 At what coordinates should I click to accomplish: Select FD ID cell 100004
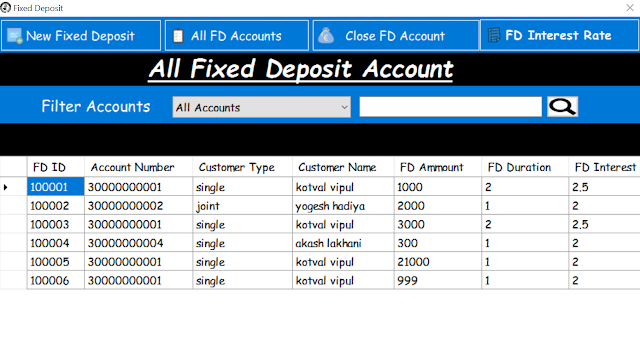(56, 243)
